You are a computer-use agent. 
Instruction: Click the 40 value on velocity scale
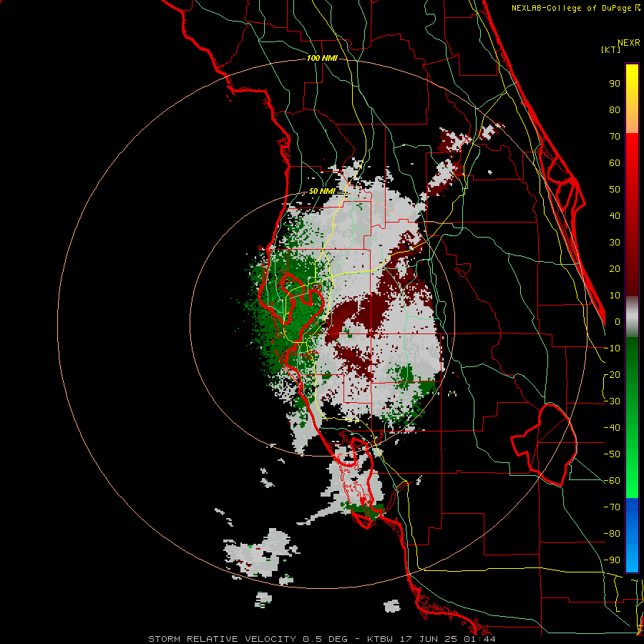(x=615, y=215)
